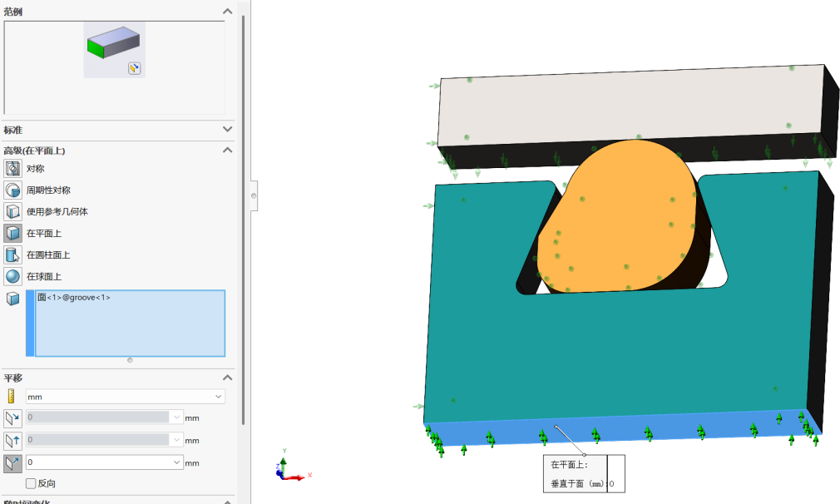Click the property panel vertical scrollbar
The image size is (840, 504).
pos(243,220)
